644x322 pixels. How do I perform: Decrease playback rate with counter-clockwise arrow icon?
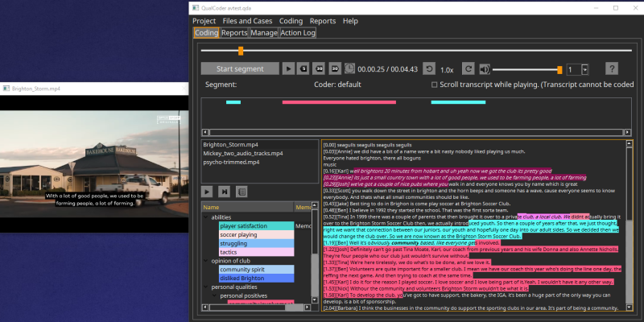(429, 69)
